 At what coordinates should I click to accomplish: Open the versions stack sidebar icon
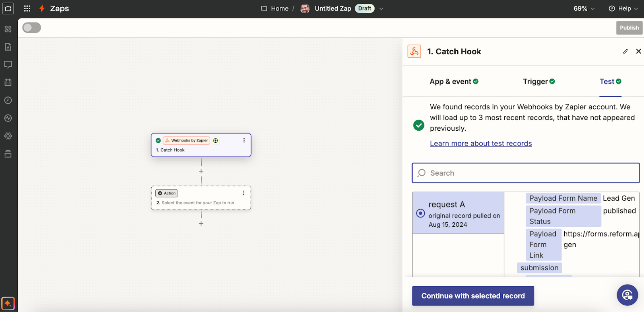pyautogui.click(x=8, y=154)
